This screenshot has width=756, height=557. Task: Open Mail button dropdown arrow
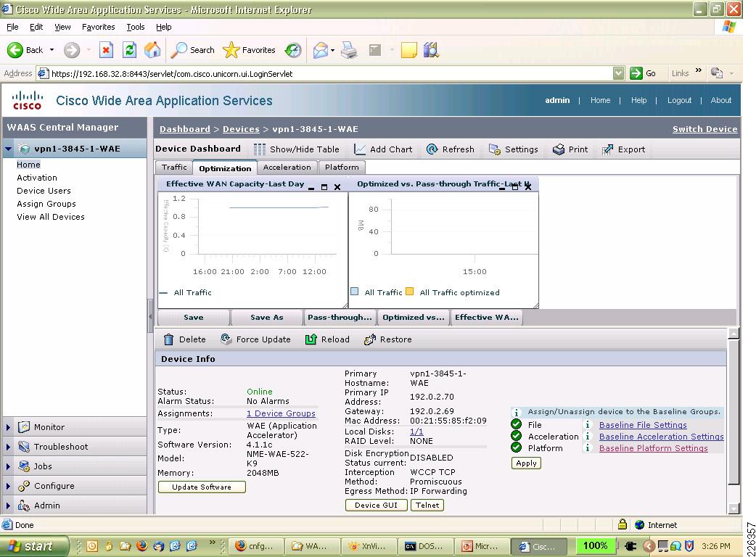[333, 50]
